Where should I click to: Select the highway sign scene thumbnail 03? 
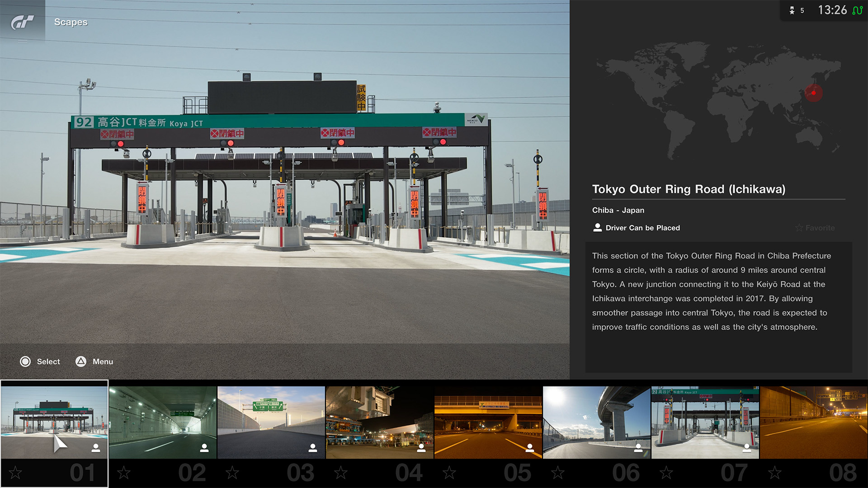(271, 422)
